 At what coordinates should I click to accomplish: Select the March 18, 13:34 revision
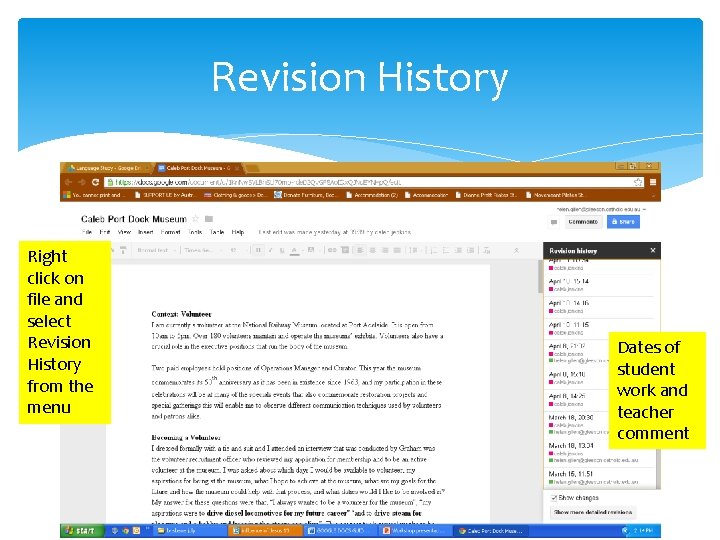point(601,452)
